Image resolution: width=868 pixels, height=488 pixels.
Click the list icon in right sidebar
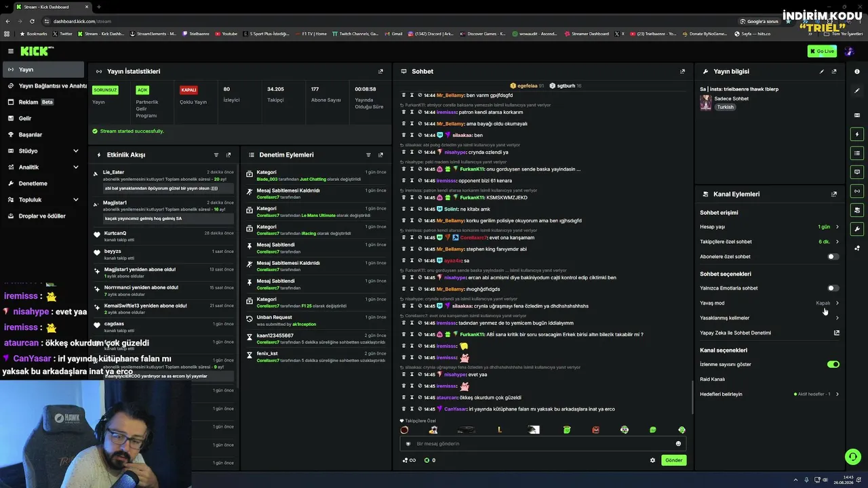(857, 153)
